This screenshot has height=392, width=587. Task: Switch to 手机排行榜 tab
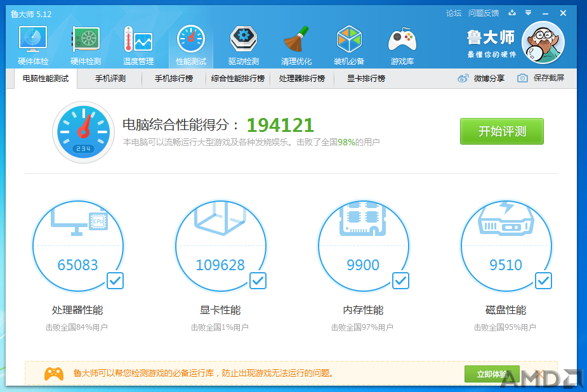tap(174, 79)
